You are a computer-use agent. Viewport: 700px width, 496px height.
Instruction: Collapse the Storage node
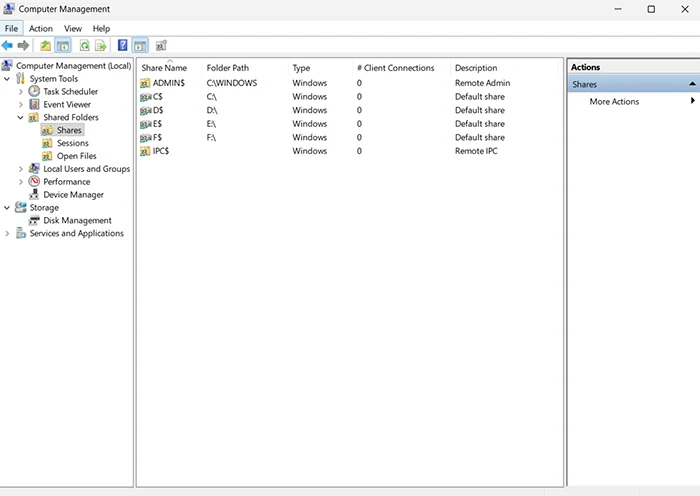click(x=7, y=208)
